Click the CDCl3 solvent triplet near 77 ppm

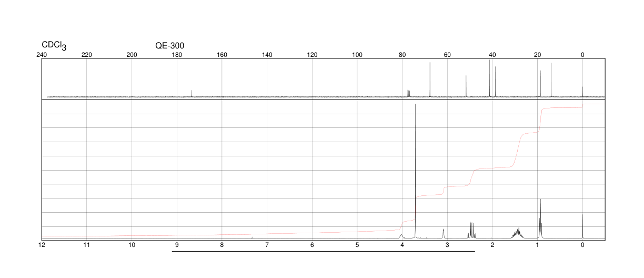click(408, 93)
